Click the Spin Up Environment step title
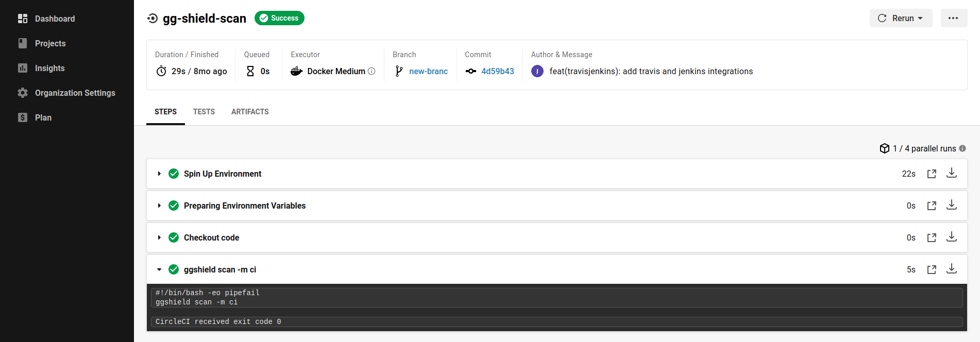The image size is (980, 342). (223, 174)
